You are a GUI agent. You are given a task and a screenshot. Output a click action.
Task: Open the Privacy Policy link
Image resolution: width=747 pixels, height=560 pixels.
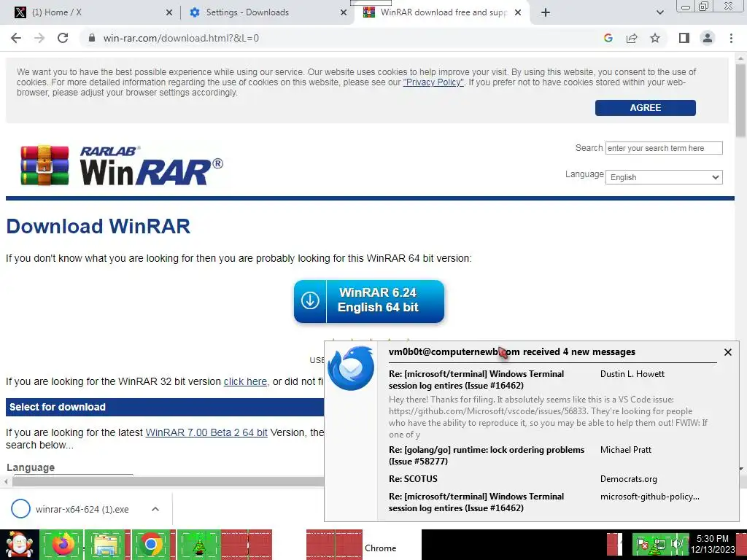click(433, 82)
